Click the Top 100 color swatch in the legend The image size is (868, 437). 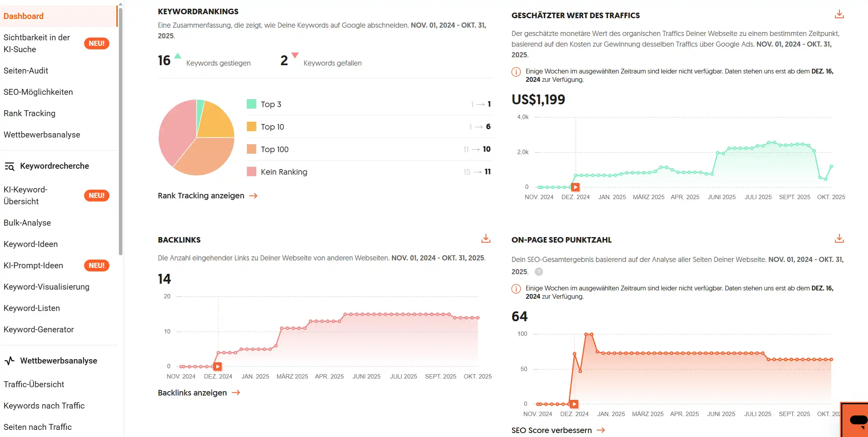click(x=252, y=149)
